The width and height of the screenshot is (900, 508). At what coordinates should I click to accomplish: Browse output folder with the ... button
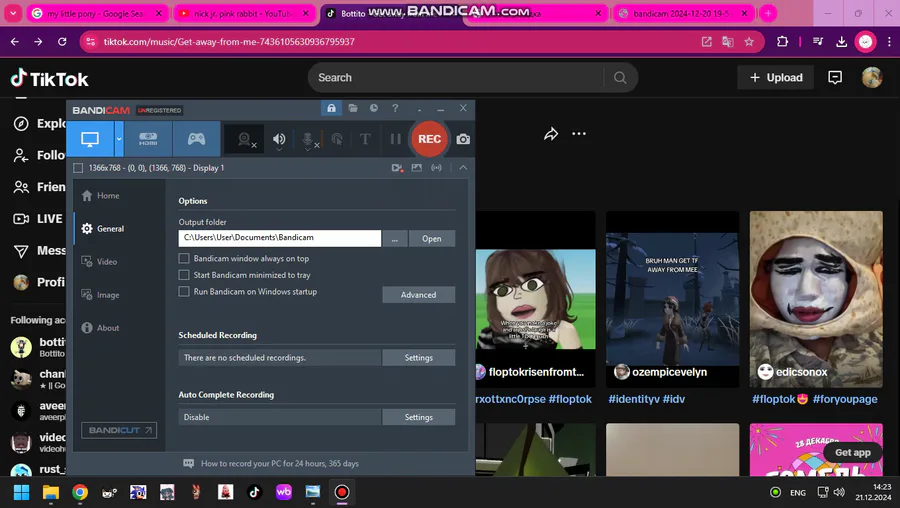[x=395, y=238]
